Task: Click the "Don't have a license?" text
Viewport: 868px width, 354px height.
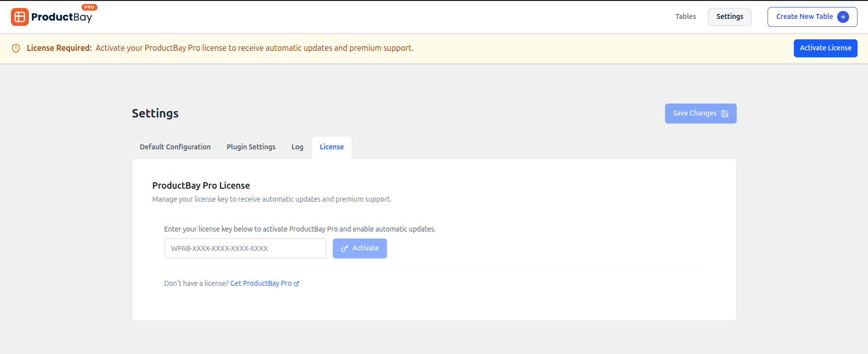Action: coord(196,283)
